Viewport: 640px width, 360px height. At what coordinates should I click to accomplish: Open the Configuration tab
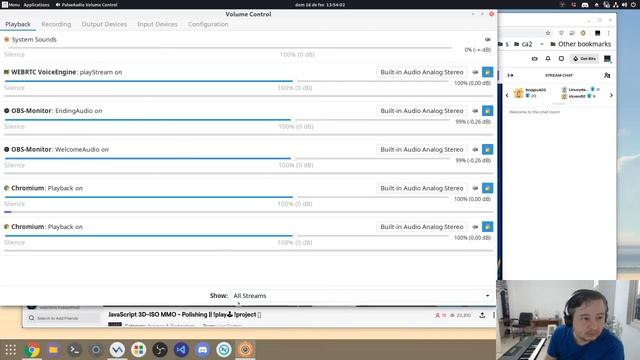point(208,24)
